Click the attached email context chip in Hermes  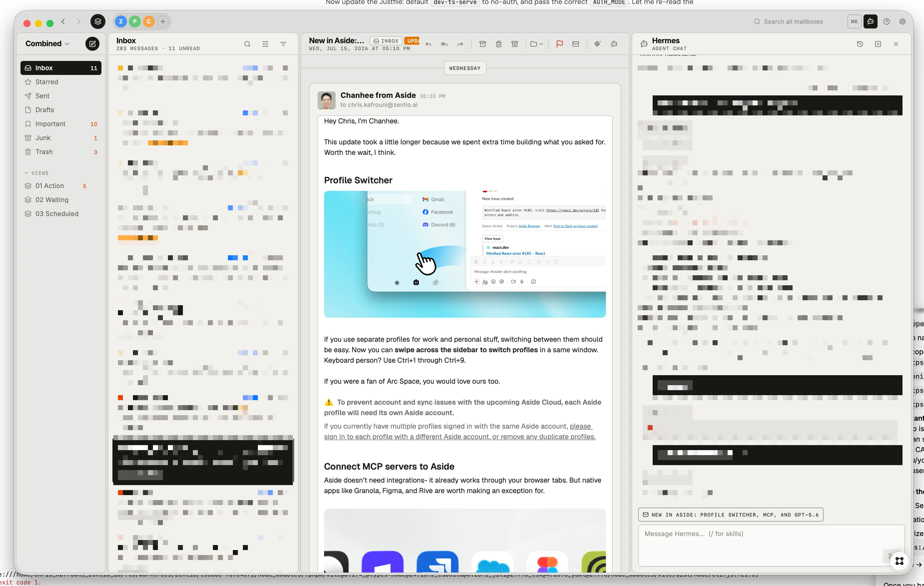pyautogui.click(x=730, y=515)
